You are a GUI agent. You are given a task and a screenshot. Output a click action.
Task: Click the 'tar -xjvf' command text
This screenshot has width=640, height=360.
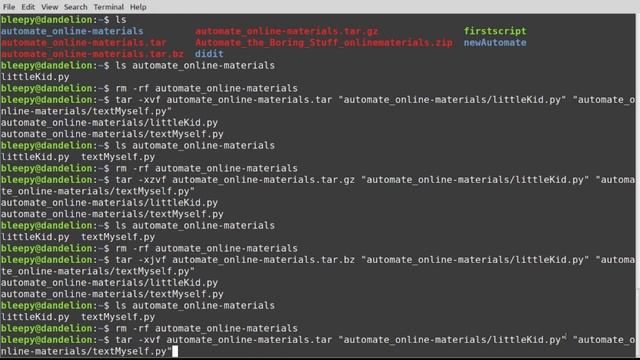pyautogui.click(x=141, y=260)
